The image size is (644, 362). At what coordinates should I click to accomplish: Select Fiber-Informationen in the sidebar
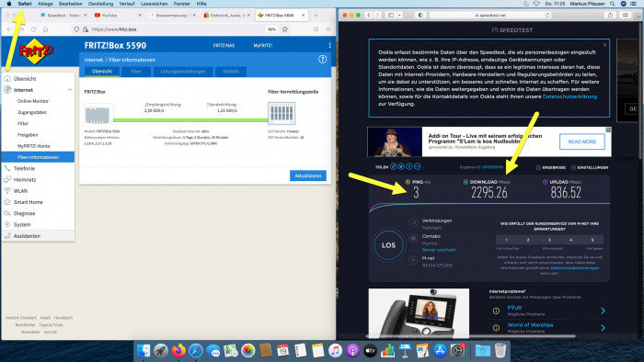tap(38, 157)
